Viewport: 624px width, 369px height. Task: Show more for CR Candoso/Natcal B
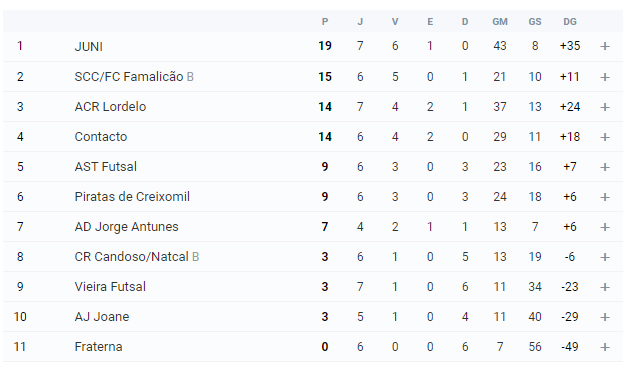pos(605,257)
